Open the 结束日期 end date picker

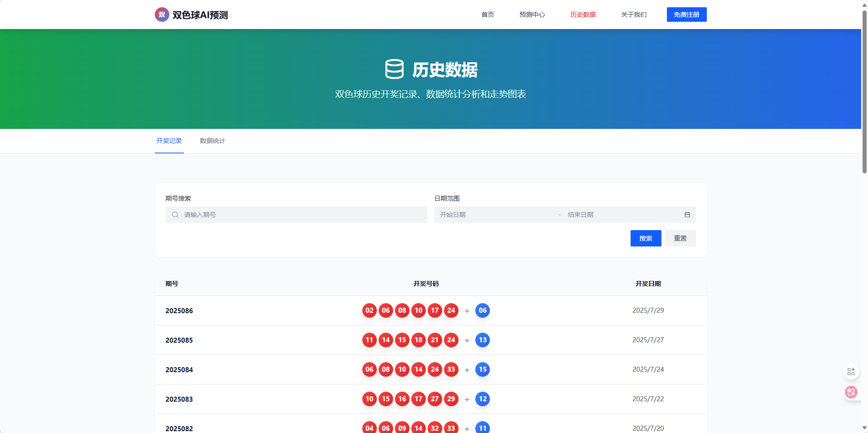tap(604, 215)
